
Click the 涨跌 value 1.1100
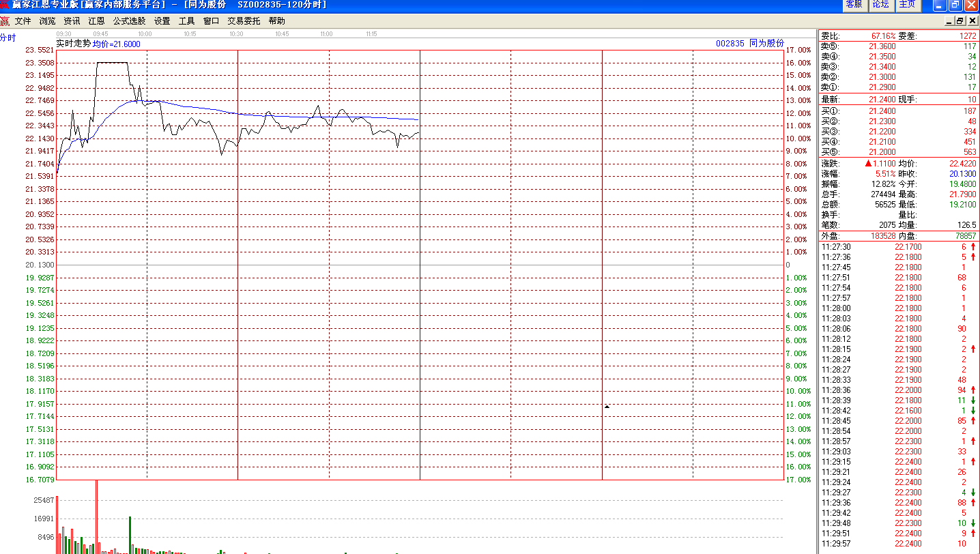(884, 164)
